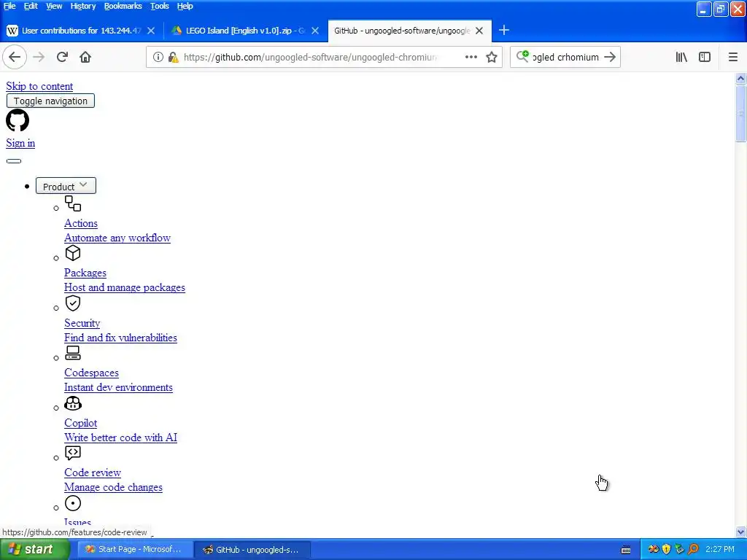747x560 pixels.
Task: Click the Issues circle-dot icon
Action: tap(73, 503)
